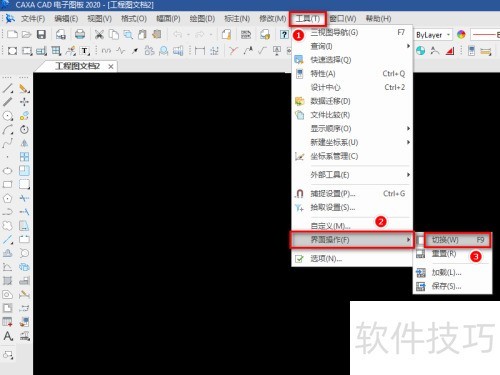Click the Open file folder icon
Viewport: 500px width, 375px height.
(26, 34)
